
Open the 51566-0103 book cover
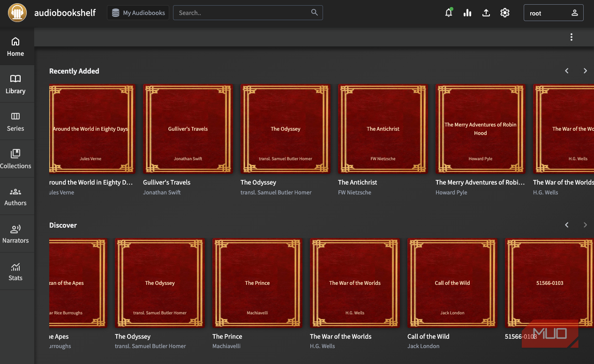[x=549, y=283]
